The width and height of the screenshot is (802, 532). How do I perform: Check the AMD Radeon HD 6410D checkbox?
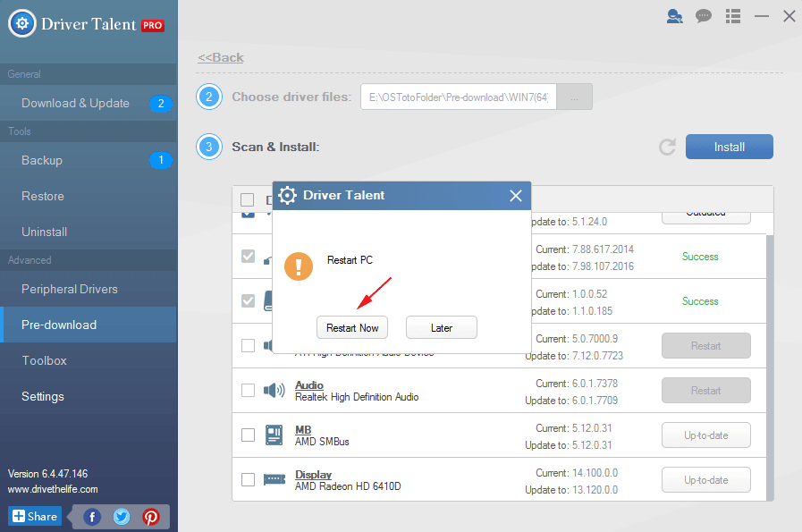(248, 480)
